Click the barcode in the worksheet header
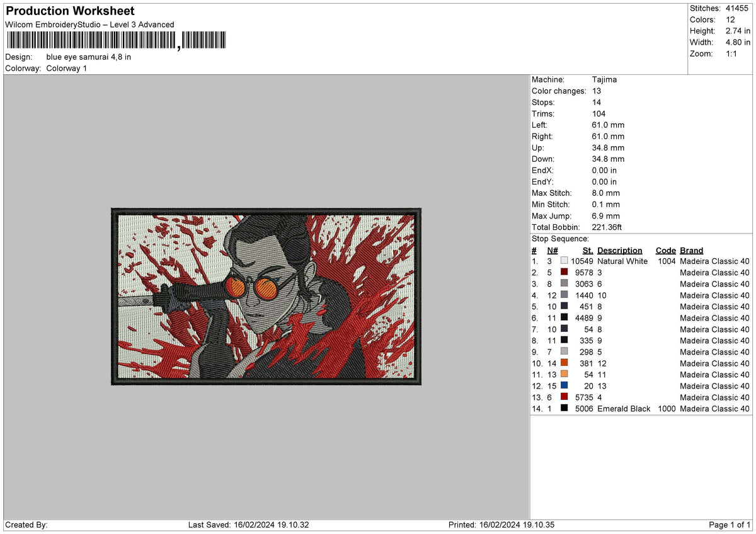The image size is (756, 534). coord(117,42)
